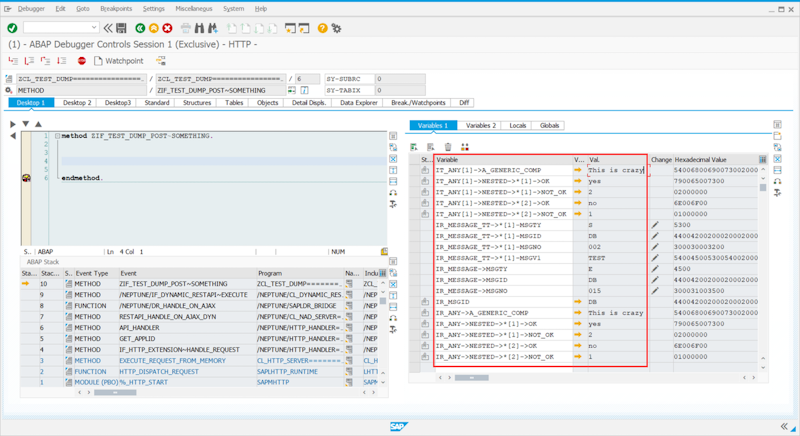Screen dimensions: 800x436
Task: Switch to the Variables 2 tab
Action: tap(481, 125)
